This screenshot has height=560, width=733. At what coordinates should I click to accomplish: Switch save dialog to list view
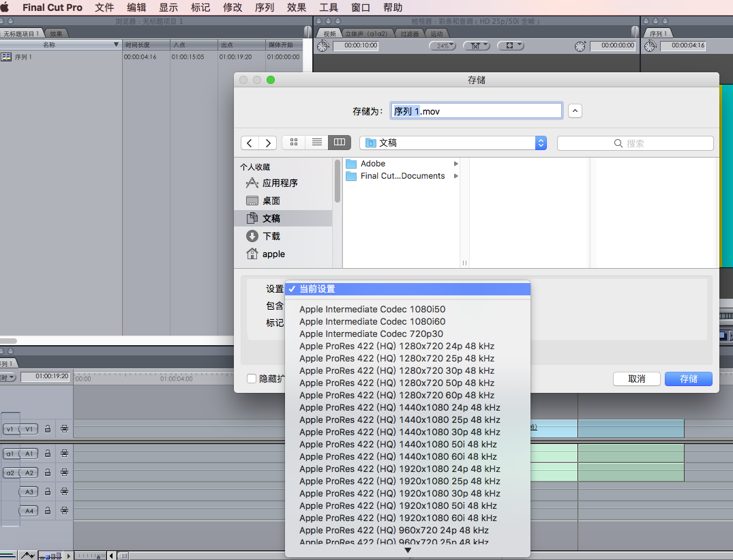coord(317,142)
